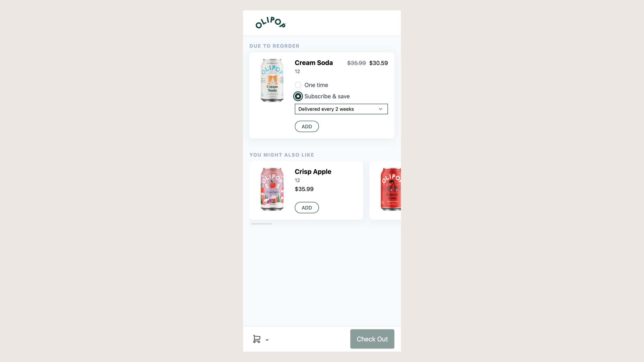Expand the cart chevron arrow

pos(267,340)
